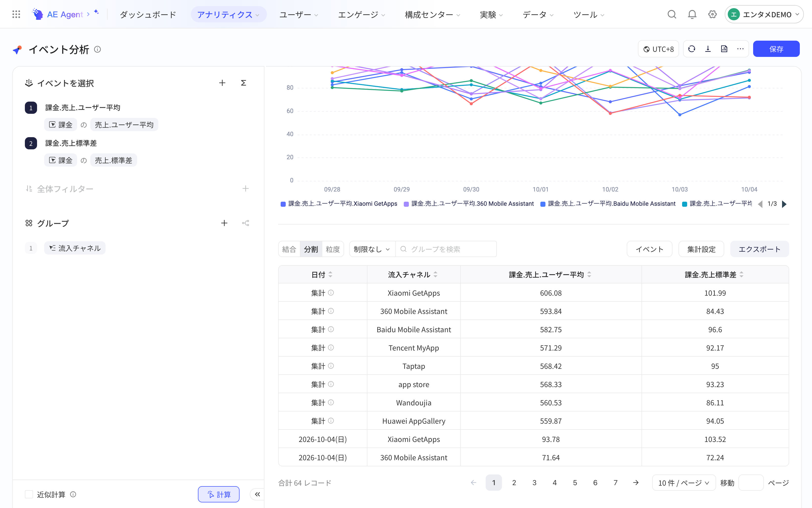Go to next legend page arrow
812x508 pixels.
pyautogui.click(x=784, y=204)
